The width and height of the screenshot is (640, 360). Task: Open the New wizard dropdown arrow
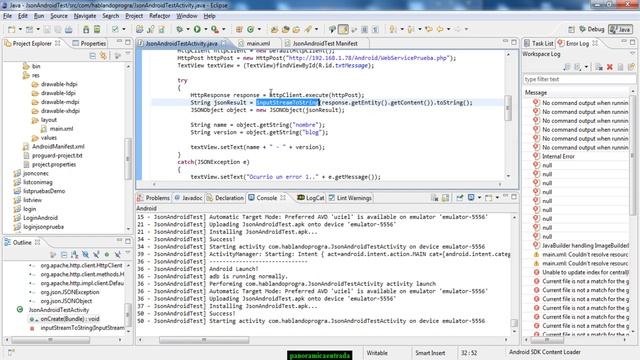[x=20, y=29]
